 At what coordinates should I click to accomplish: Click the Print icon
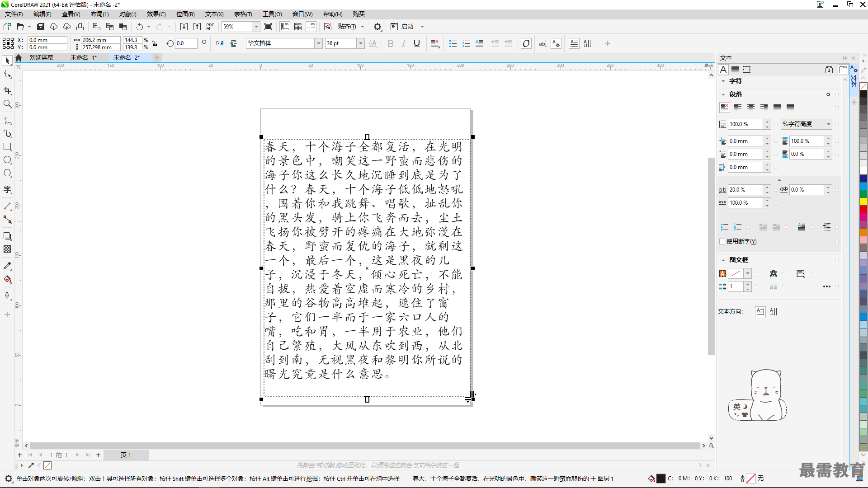80,27
